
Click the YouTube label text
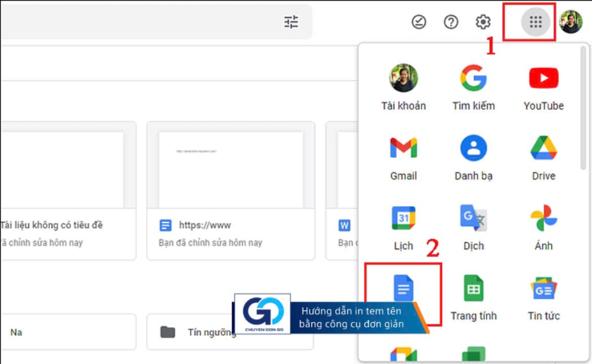tap(543, 106)
